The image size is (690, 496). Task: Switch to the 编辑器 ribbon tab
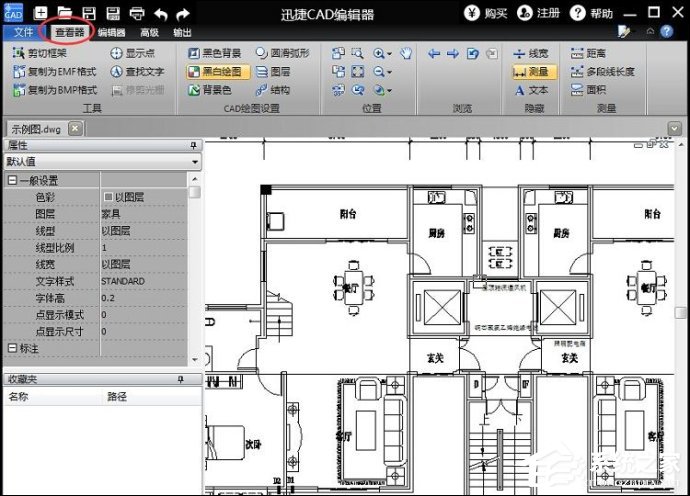(111, 32)
